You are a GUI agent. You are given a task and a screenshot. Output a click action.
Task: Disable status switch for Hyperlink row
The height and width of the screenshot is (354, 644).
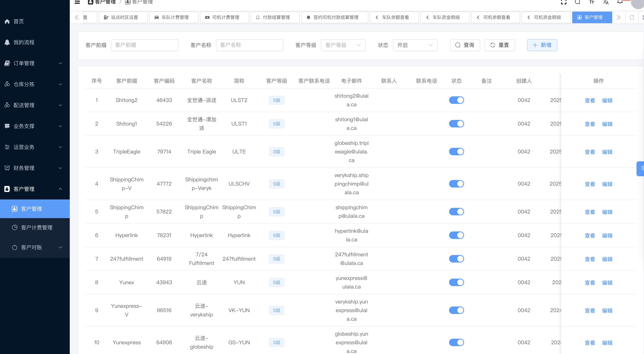click(456, 235)
